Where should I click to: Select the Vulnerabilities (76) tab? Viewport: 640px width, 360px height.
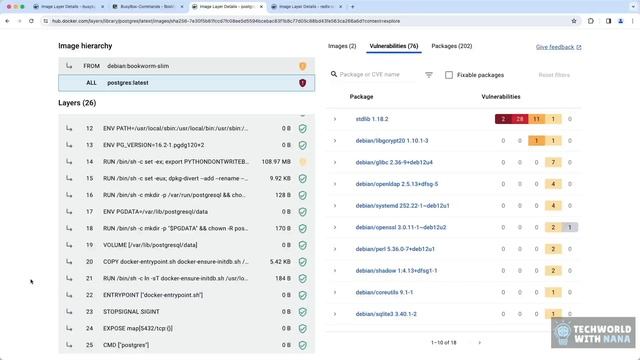pyautogui.click(x=394, y=46)
